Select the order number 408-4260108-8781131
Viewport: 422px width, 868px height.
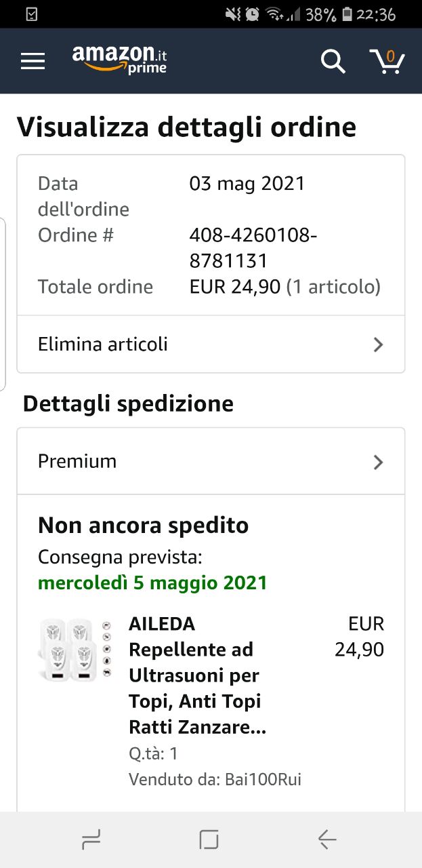(x=253, y=248)
